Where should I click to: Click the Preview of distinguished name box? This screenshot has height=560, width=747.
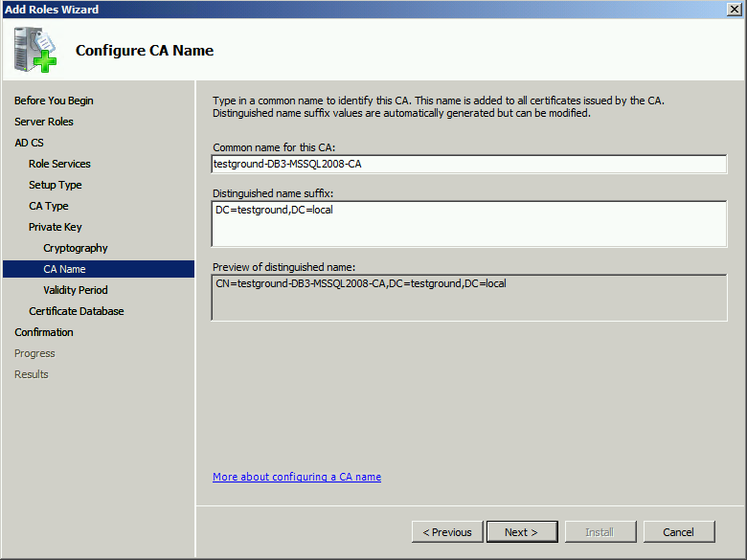tap(469, 298)
